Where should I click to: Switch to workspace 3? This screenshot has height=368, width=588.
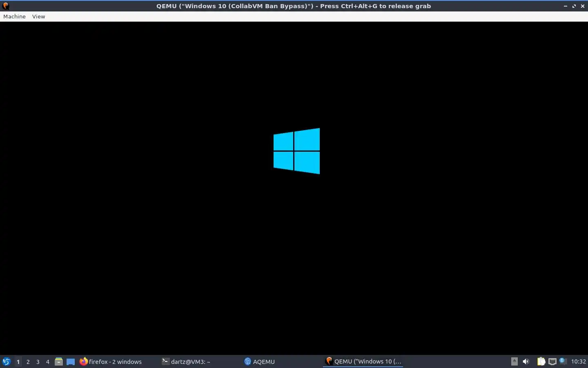tap(38, 361)
